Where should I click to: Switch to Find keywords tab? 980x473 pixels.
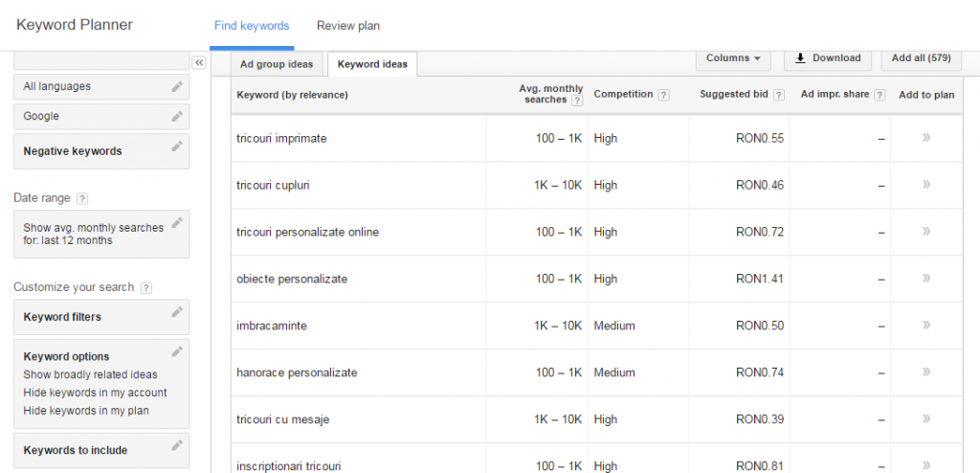pyautogui.click(x=252, y=26)
